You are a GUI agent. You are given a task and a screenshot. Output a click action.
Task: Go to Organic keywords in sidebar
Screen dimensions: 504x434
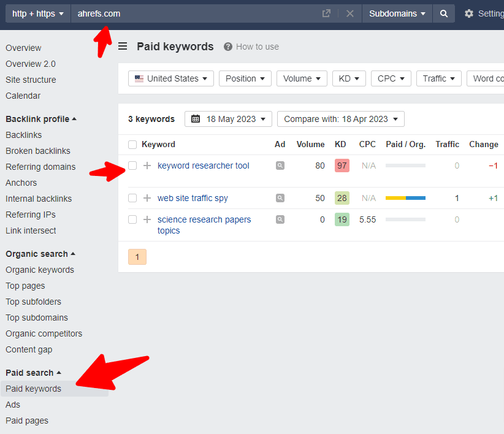(x=40, y=270)
